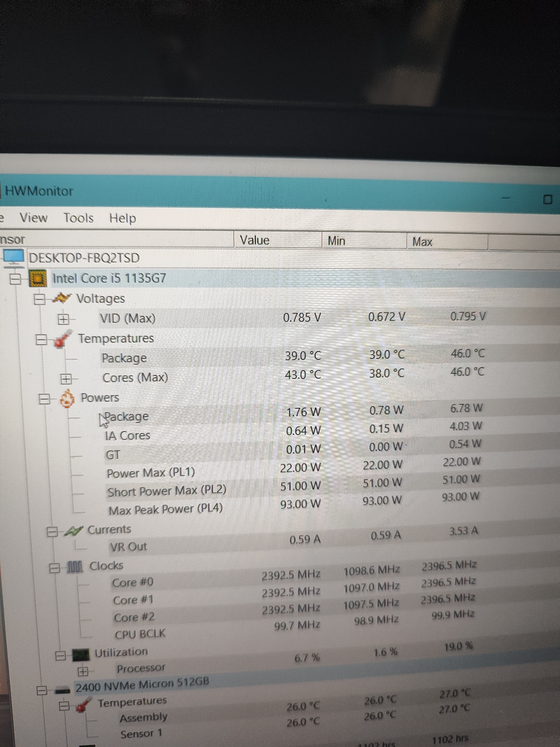Select the Core #1 clock row
560x747 pixels.
[133, 600]
